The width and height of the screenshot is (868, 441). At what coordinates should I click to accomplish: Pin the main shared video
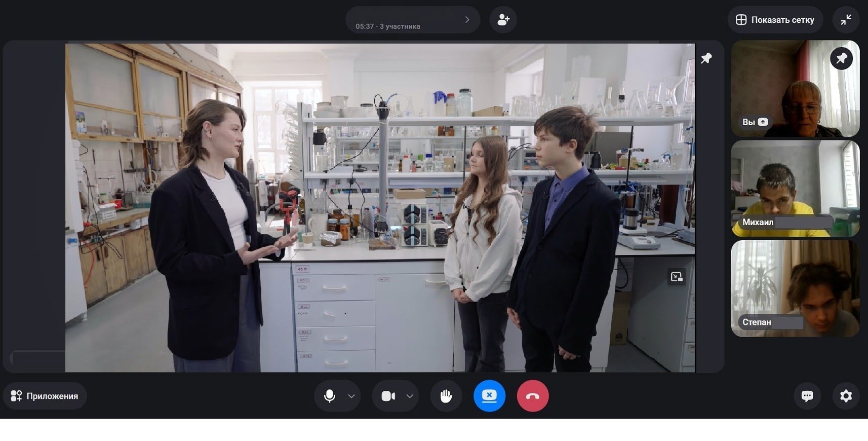point(706,58)
